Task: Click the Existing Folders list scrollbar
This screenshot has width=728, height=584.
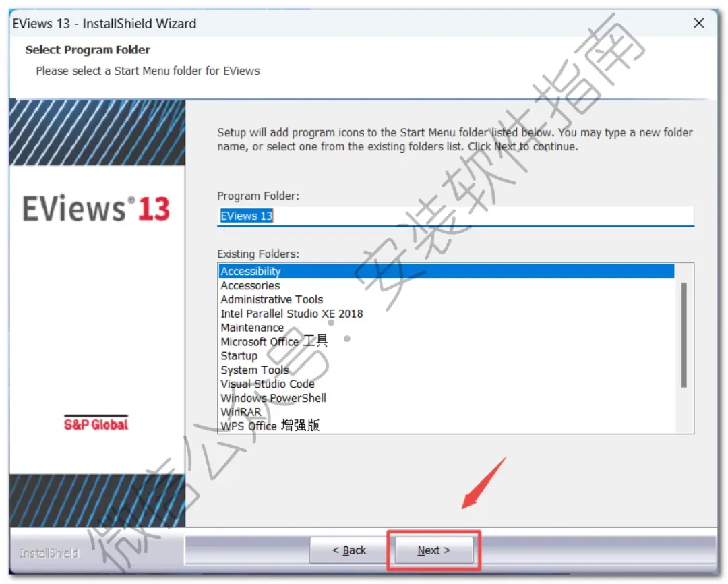Action: click(x=684, y=335)
